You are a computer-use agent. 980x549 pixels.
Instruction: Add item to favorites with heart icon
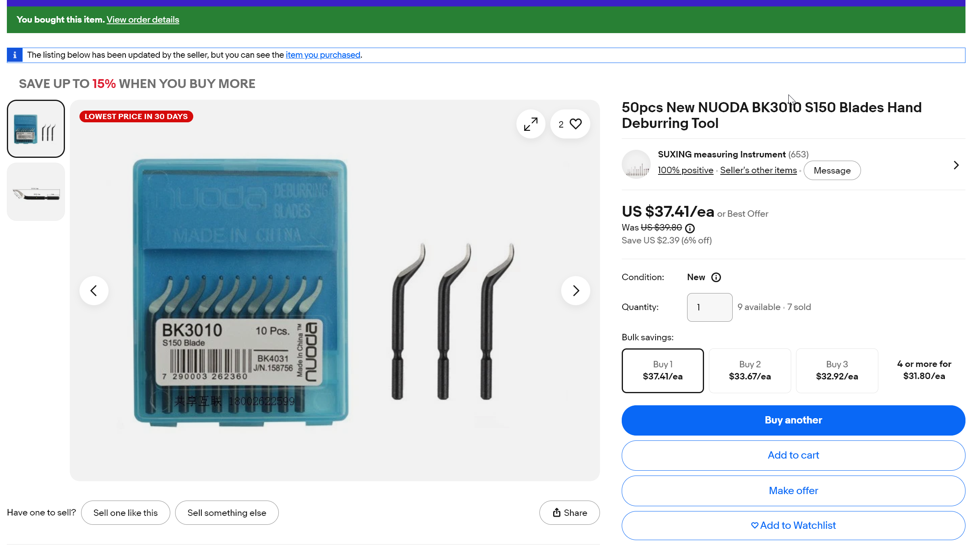tap(570, 124)
